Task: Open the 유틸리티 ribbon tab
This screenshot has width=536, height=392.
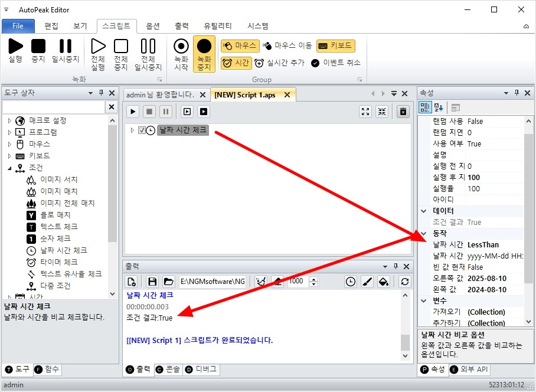Action: 218,26
